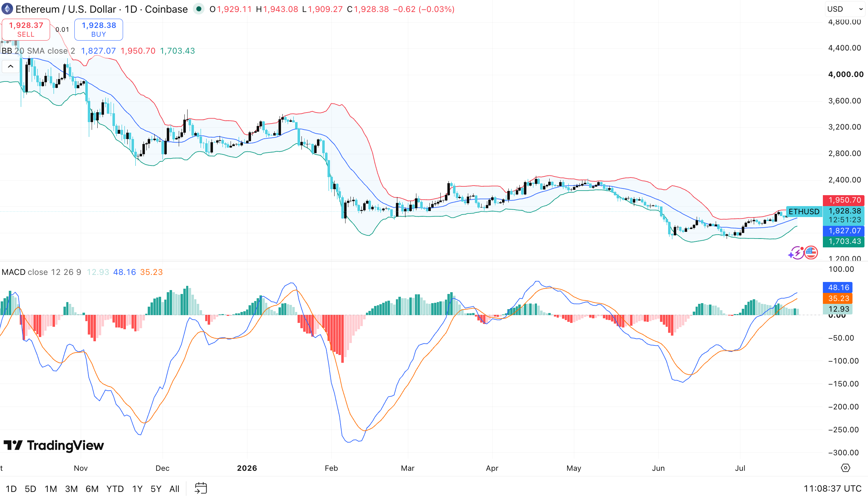Click the 1,928.38 BUY button
This screenshot has width=868, height=499.
pos(99,30)
